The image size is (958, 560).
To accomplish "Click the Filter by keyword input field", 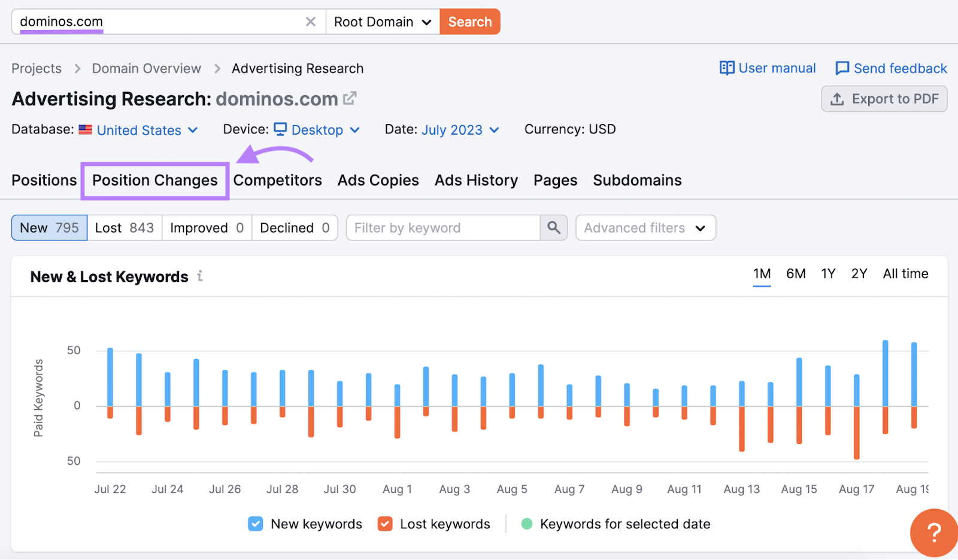I will pyautogui.click(x=443, y=227).
